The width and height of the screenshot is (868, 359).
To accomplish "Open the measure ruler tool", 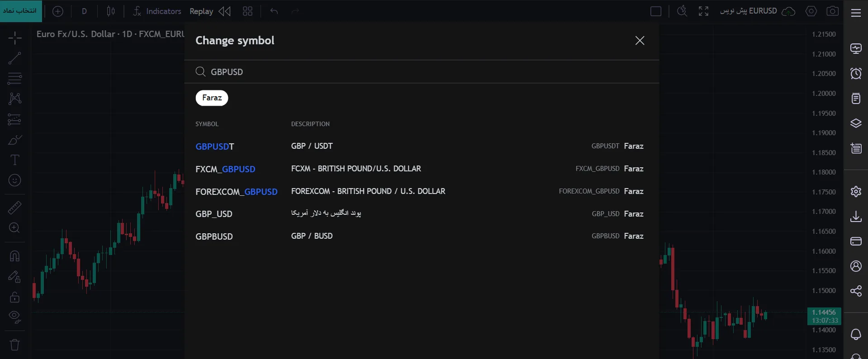I will pos(14,208).
